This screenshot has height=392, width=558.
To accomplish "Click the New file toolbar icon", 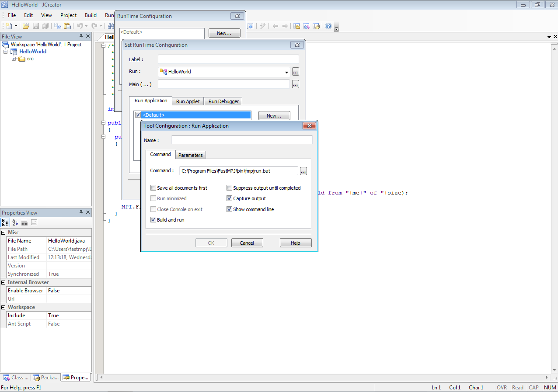I will coord(9,26).
